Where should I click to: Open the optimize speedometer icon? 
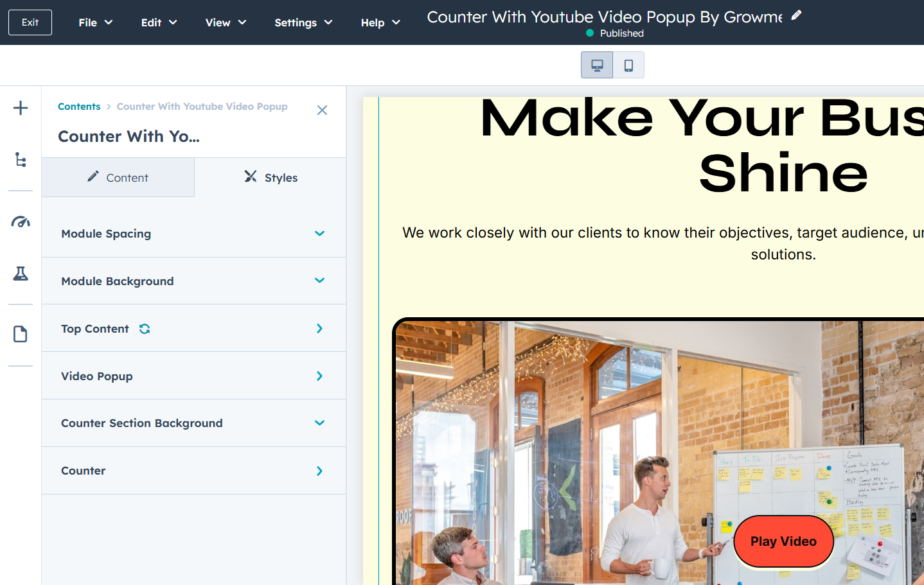[21, 222]
